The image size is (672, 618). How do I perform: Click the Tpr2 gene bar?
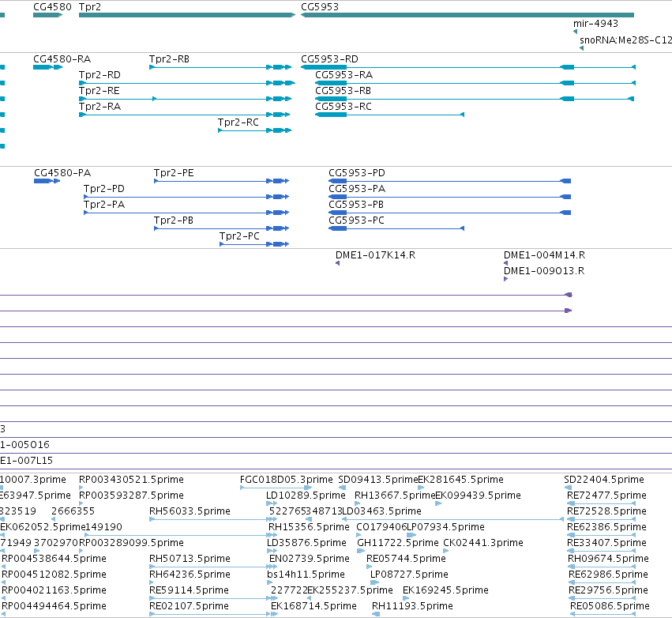[x=187, y=15]
